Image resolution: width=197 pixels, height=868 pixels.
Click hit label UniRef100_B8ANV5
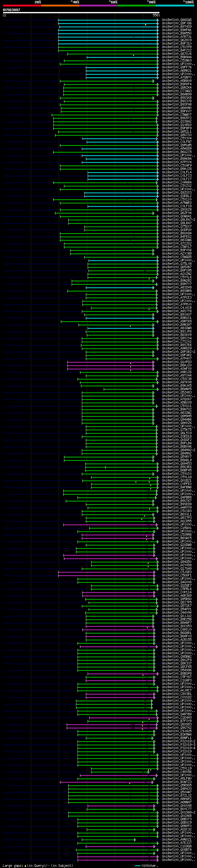pos(176,389)
